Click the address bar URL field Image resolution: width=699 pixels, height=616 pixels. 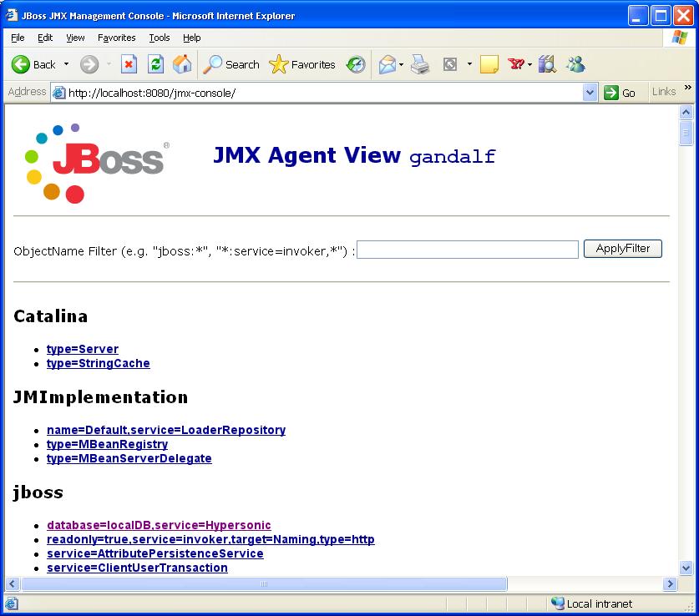(323, 93)
